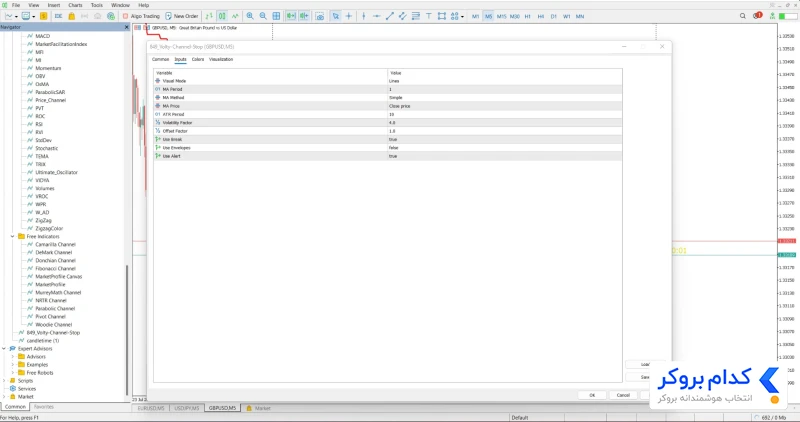The width and height of the screenshot is (800, 422).
Task: Open the USDJPY,M5 chart tab
Action: [187, 408]
